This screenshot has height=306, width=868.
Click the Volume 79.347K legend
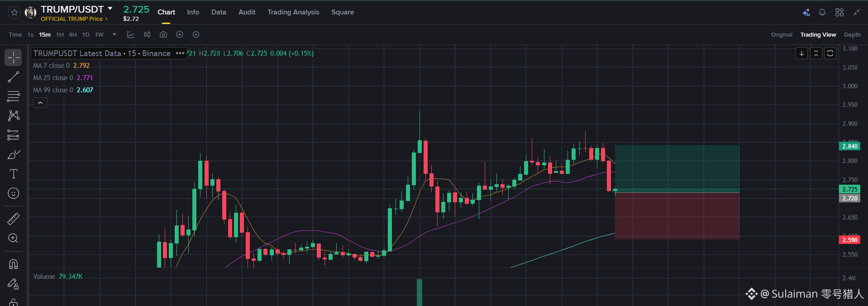coord(58,277)
